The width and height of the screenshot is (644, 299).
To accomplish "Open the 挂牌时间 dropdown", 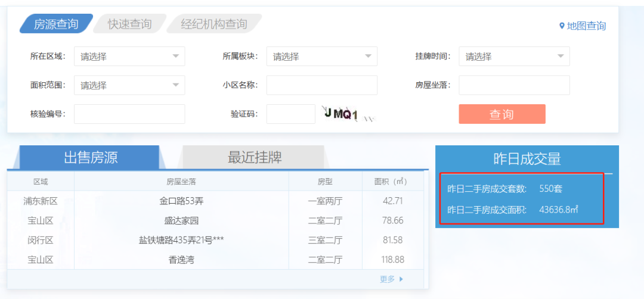I will click(514, 57).
